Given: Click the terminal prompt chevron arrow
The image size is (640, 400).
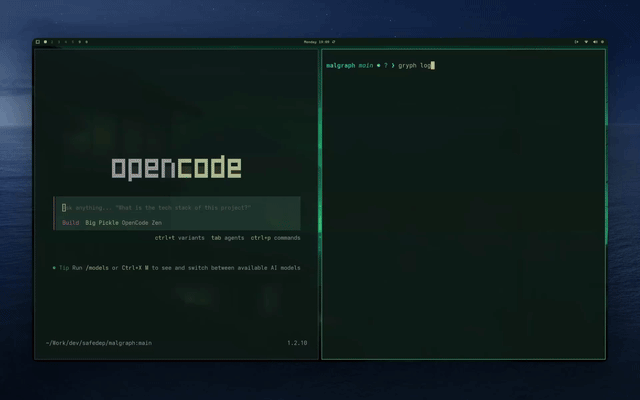Looking at the screenshot, I should [393, 65].
